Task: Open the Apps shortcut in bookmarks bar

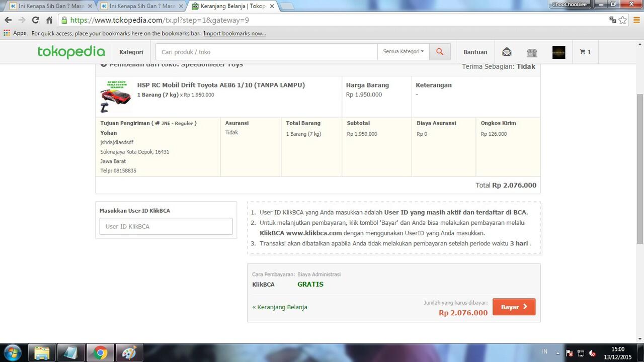Action: pos(15,33)
